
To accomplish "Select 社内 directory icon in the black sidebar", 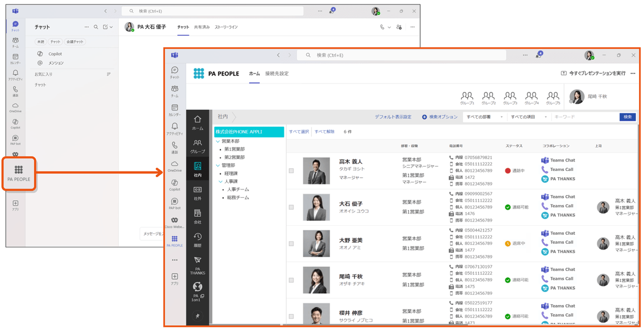I will pyautogui.click(x=197, y=169).
